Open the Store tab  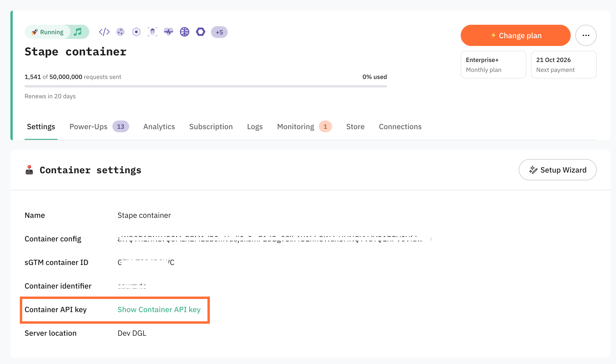click(355, 127)
